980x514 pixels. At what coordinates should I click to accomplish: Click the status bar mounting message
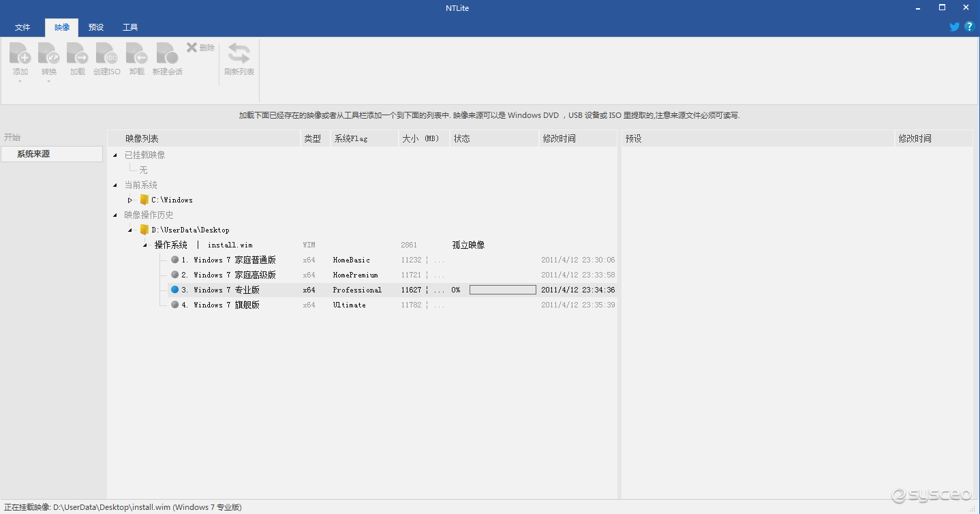(x=123, y=507)
